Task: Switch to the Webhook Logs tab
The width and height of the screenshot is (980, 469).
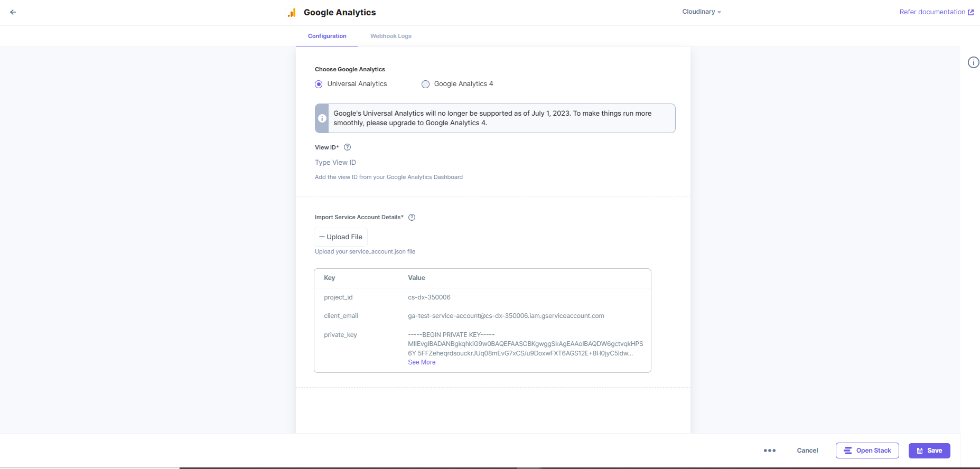Action: (x=391, y=36)
